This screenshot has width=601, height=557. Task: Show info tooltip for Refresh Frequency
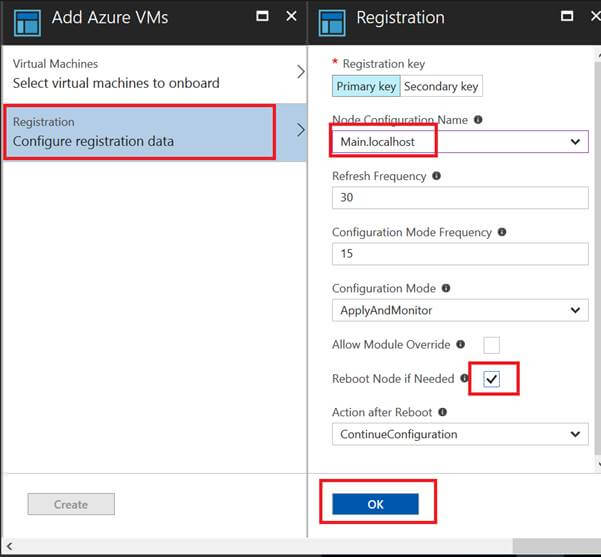click(x=436, y=176)
